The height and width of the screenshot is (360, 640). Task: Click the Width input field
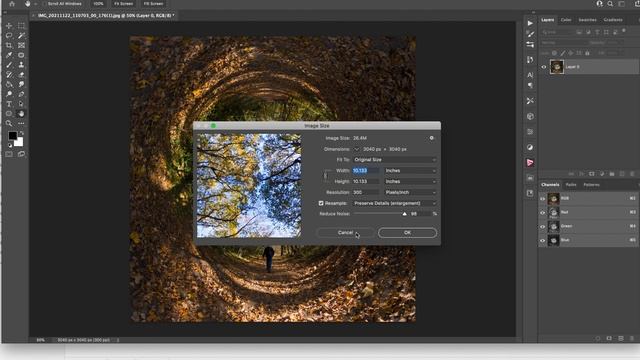366,171
